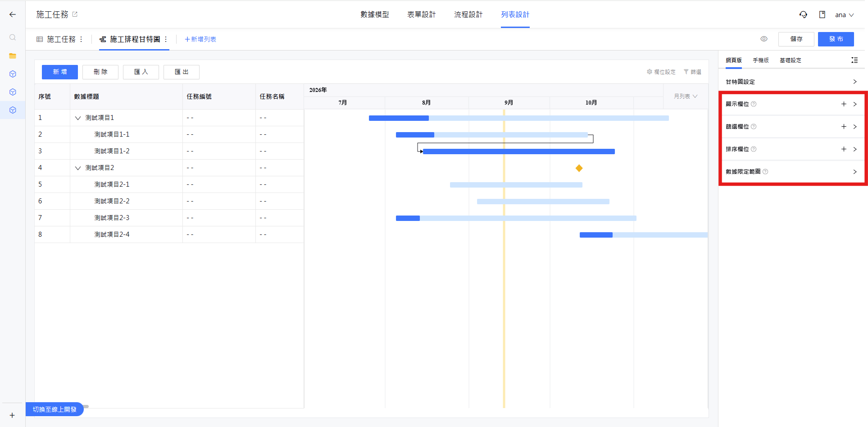Open the 月列表 view dropdown

coord(686,96)
